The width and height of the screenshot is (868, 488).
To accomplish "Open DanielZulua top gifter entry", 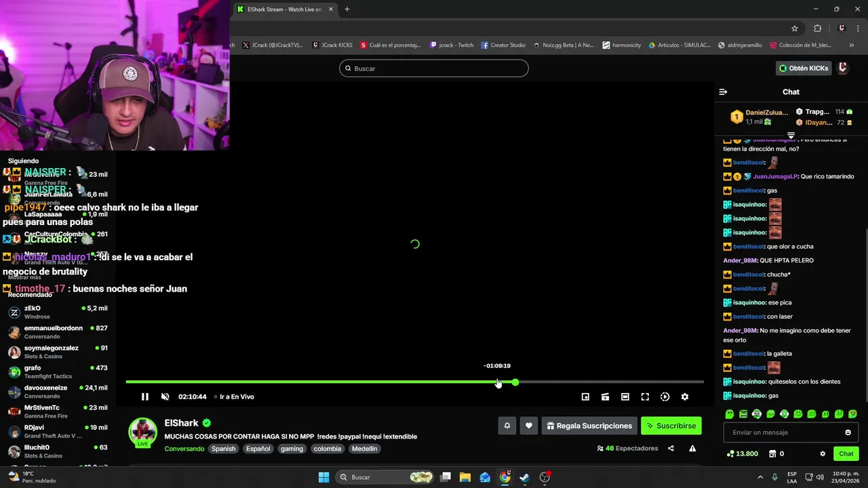I will (x=759, y=117).
